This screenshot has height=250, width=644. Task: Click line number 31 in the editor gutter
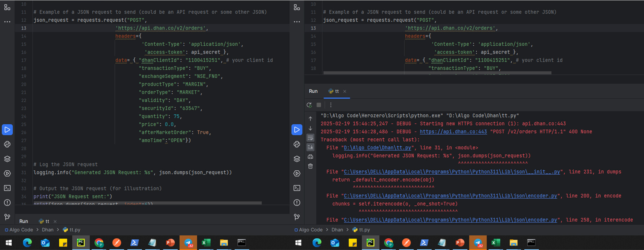tap(24, 173)
